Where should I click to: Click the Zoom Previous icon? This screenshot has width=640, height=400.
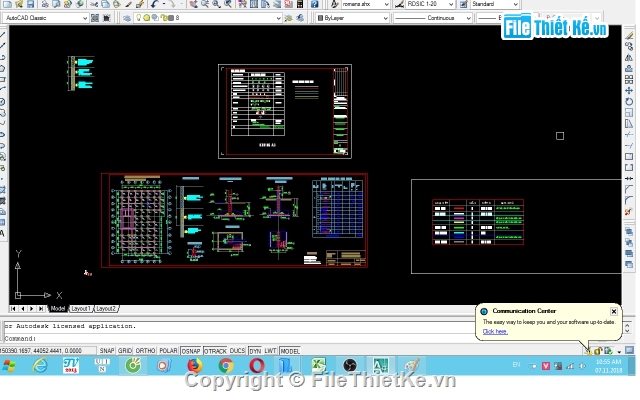[228, 4]
